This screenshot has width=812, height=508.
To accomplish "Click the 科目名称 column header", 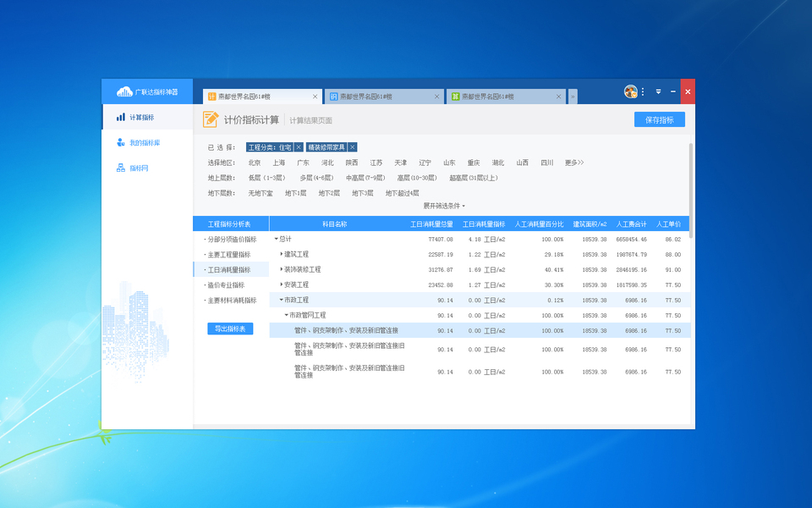I will 335,224.
